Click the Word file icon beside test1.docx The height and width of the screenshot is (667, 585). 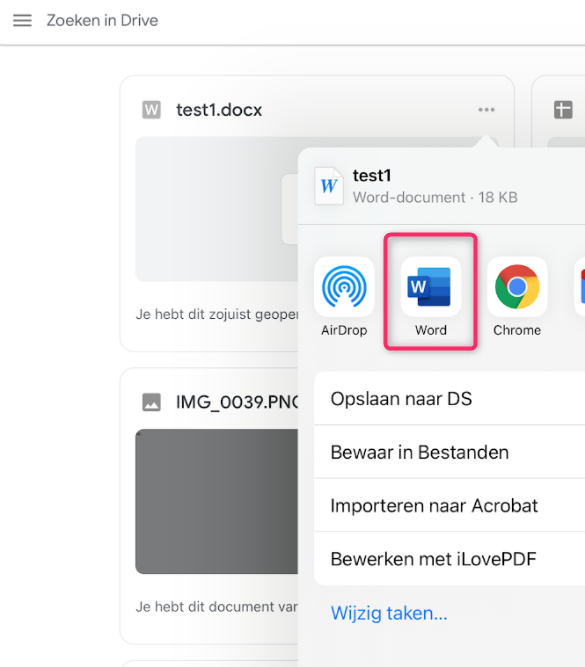tap(151, 110)
